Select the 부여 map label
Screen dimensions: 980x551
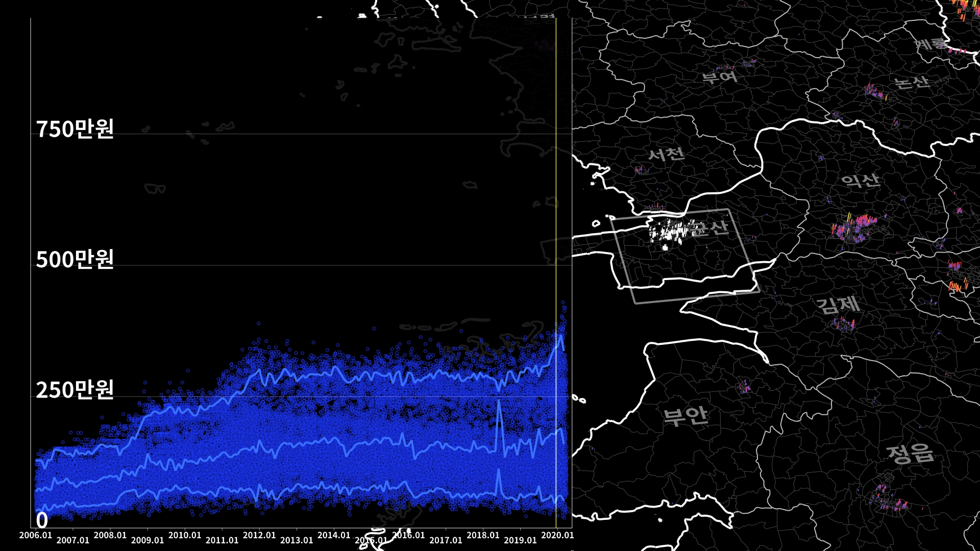click(720, 77)
